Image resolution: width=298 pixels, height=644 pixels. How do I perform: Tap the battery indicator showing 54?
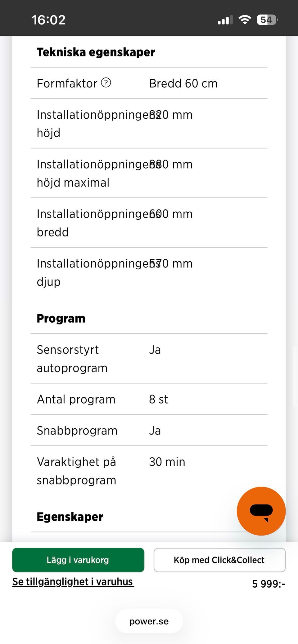[x=267, y=20]
